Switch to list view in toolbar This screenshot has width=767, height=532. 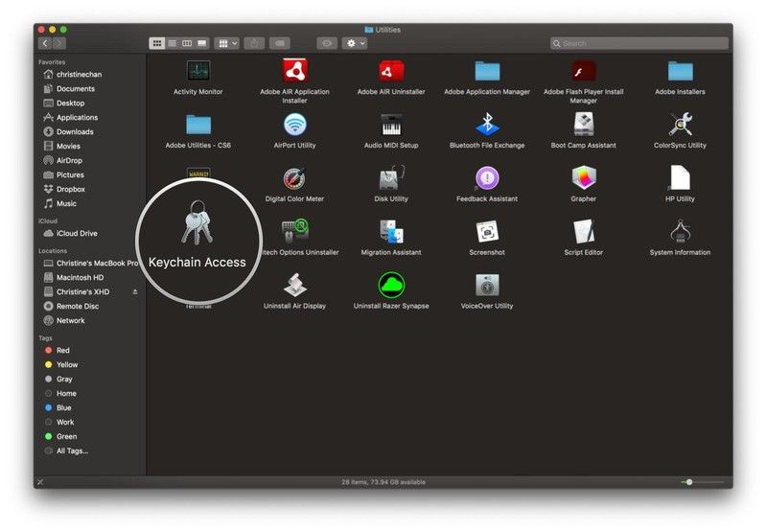click(173, 43)
